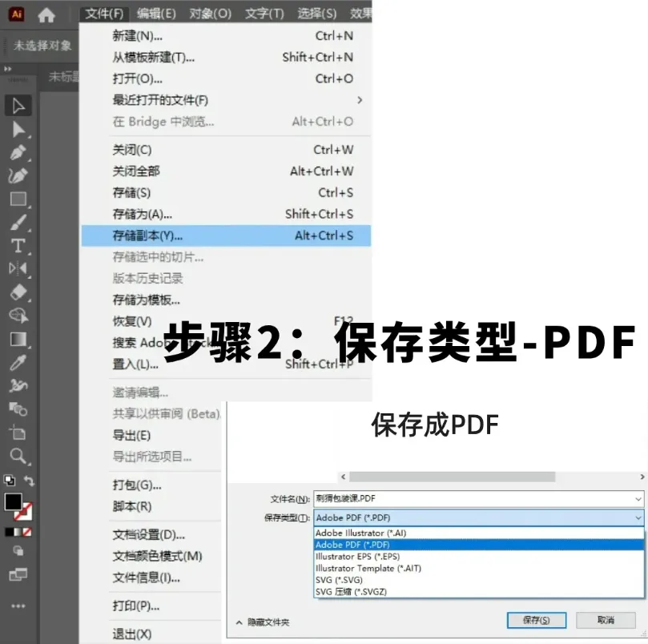This screenshot has width=648, height=644.
Task: Choose 关闭(C) menu entry
Action: (x=226, y=150)
